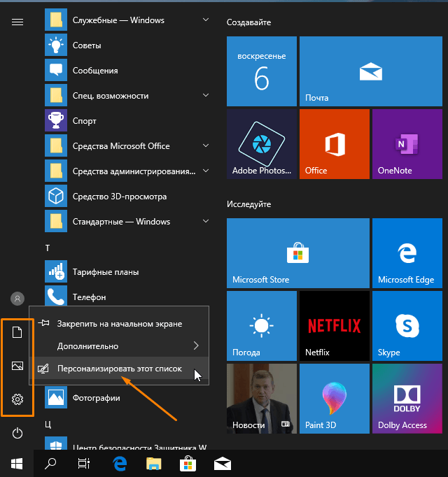Image resolution: width=448 pixels, height=477 pixels.
Task: Open the Средства Microsoft Office folder
Action: point(127,146)
